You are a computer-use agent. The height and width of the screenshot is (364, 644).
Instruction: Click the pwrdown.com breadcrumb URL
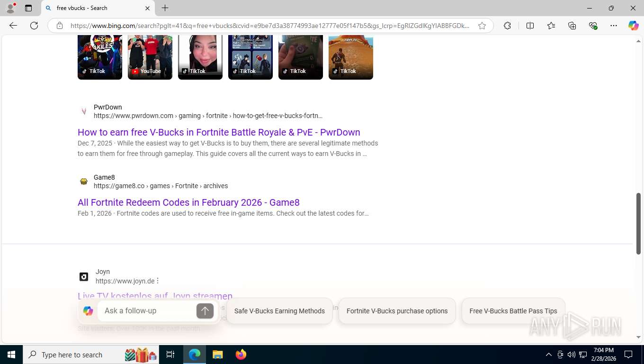tap(208, 116)
